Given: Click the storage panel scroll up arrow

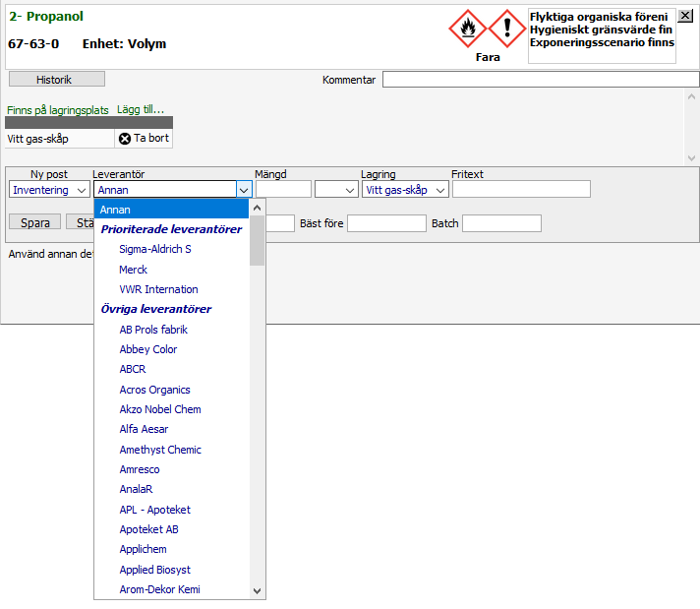Looking at the screenshot, I should pos(691,96).
